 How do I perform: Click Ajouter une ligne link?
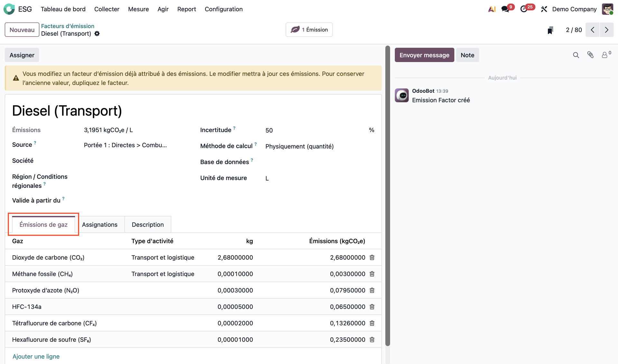point(36,356)
